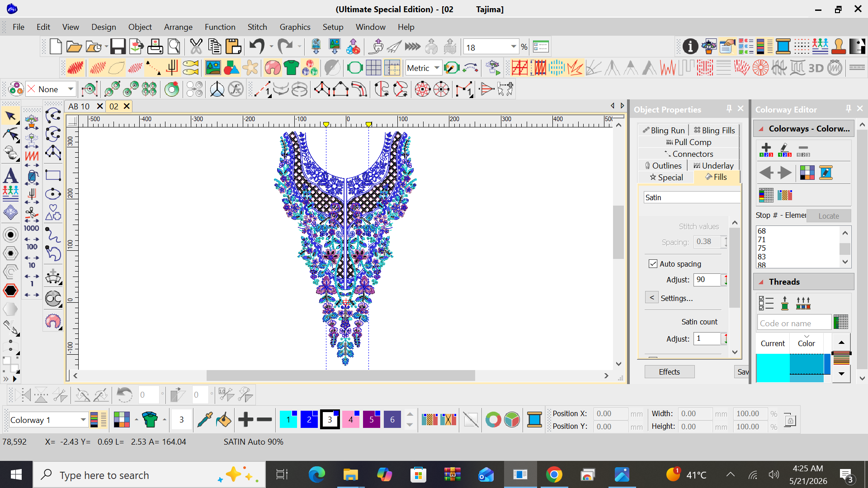
Task: Redo action arrow icon
Action: click(285, 47)
